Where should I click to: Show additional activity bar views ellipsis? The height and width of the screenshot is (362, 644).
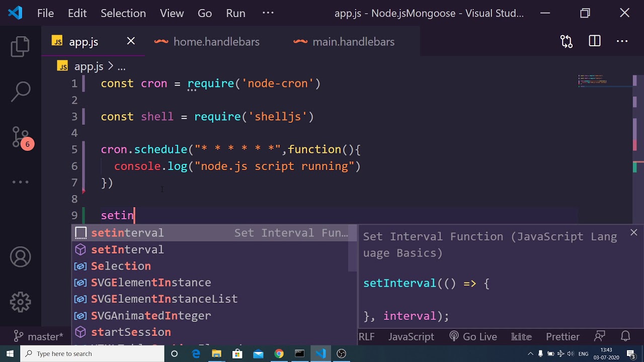pyautogui.click(x=21, y=182)
